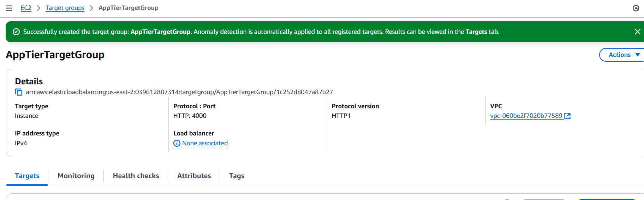Click the None associated load balancer link
Screen dimensions: 644x200
coord(205,143)
